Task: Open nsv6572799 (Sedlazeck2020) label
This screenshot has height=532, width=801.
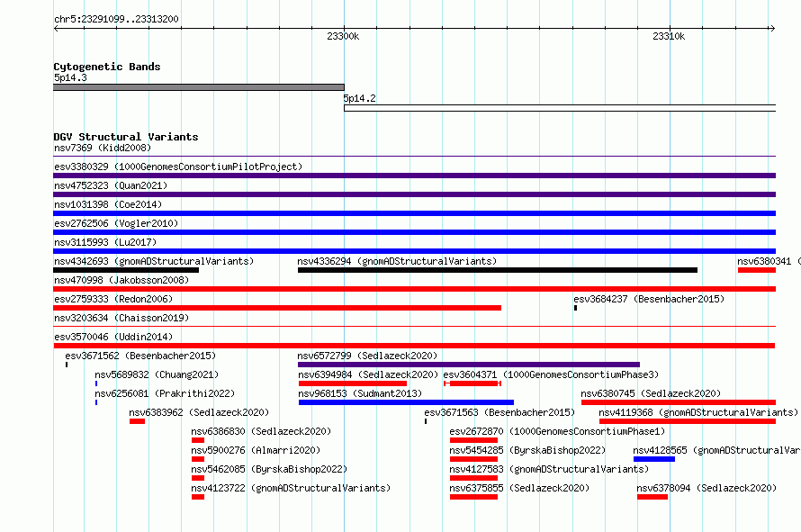Action: (367, 356)
